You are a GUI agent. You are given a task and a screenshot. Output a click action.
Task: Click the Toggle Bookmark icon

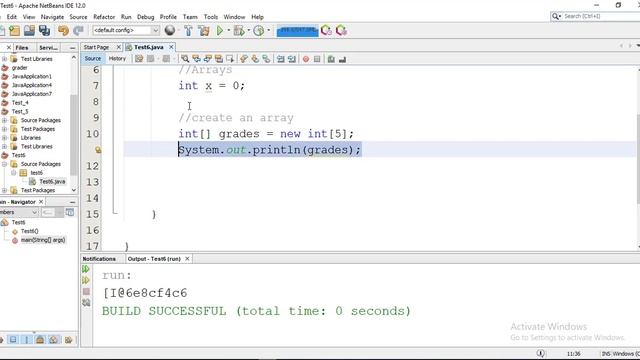coord(266,59)
